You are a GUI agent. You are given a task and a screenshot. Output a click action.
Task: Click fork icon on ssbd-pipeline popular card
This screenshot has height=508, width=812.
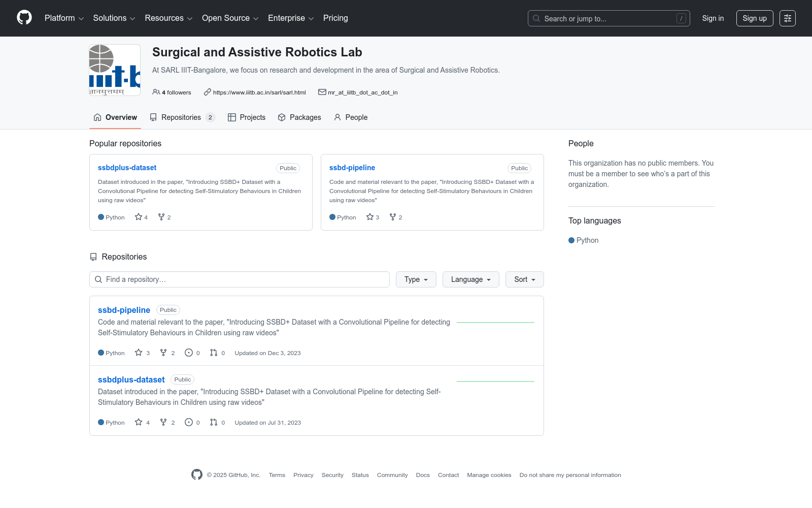pyautogui.click(x=393, y=217)
